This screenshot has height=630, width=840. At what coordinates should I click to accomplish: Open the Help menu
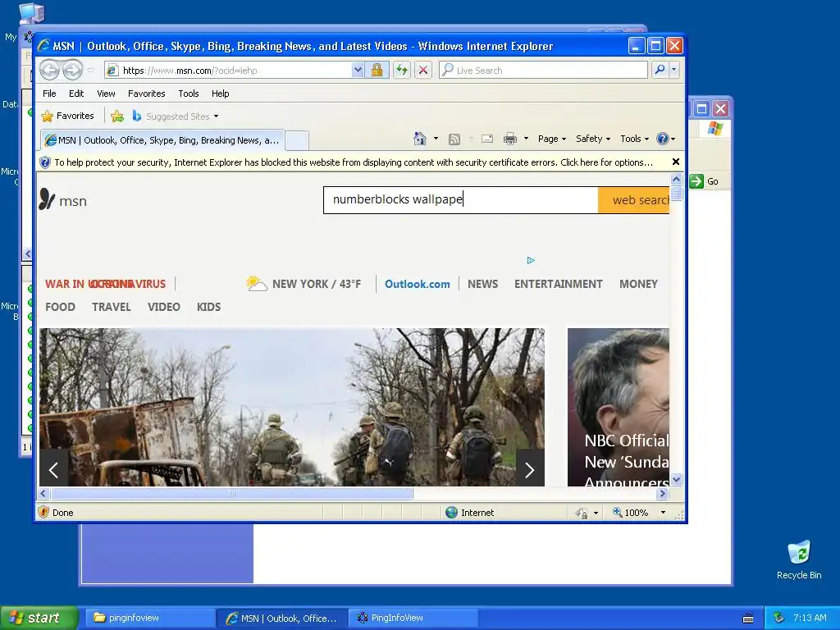220,94
